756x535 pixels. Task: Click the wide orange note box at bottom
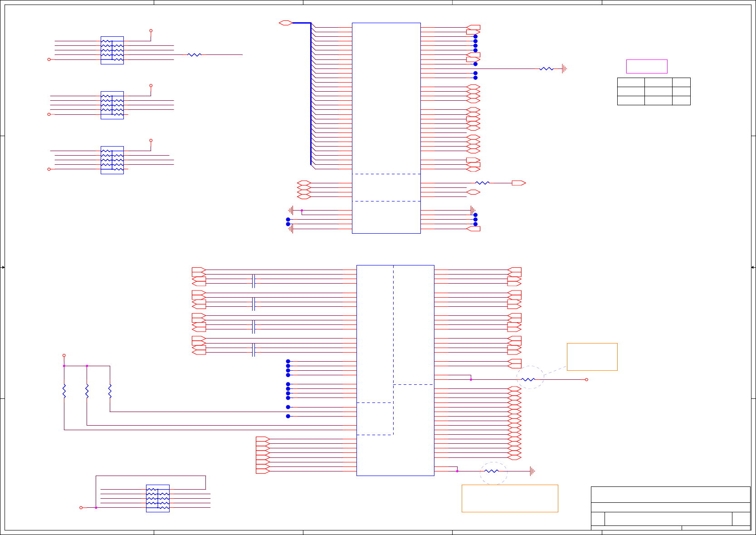pos(510,498)
